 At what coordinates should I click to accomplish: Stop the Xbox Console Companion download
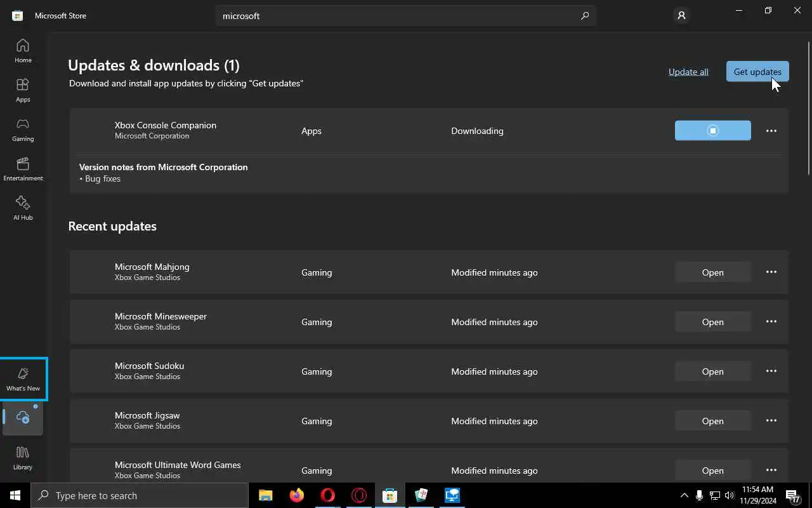point(712,131)
